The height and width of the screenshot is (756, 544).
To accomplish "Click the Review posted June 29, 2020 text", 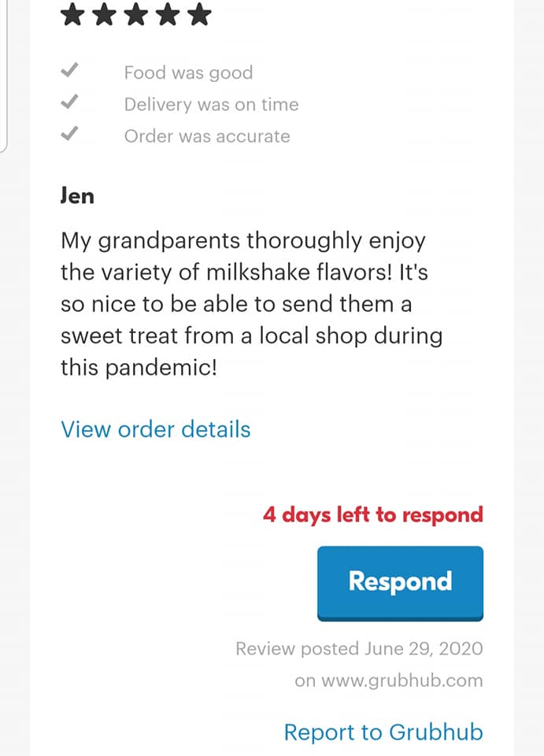I will 359,649.
